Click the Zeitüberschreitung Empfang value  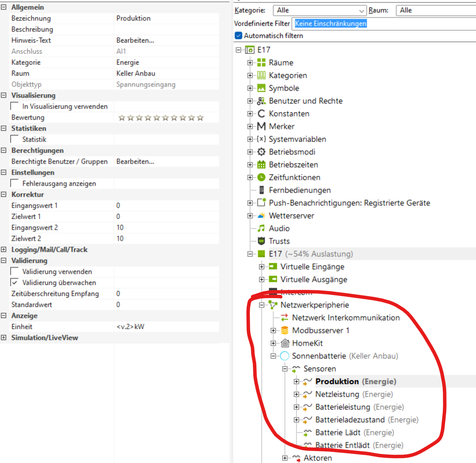click(x=166, y=294)
